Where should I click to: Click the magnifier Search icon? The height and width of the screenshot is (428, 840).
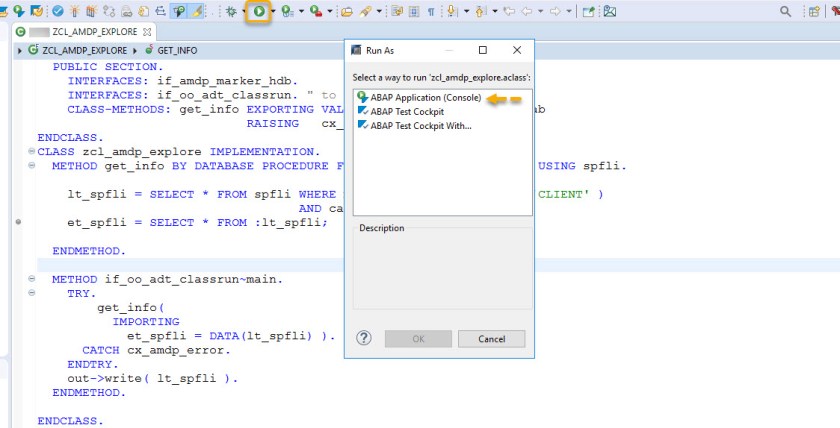click(x=786, y=12)
